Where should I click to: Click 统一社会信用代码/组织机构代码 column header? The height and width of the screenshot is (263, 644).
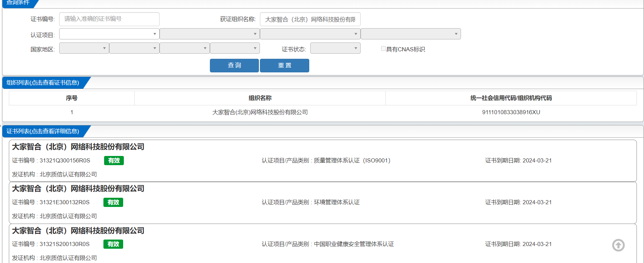(x=511, y=98)
